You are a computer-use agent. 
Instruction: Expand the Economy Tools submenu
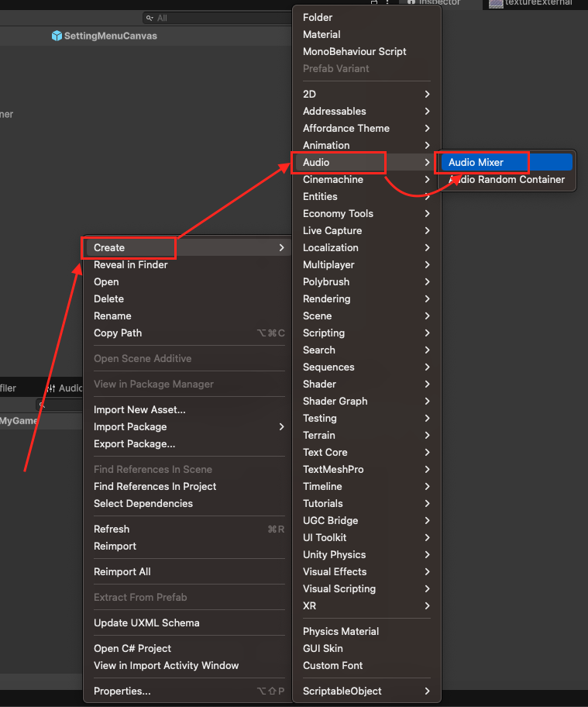click(366, 214)
